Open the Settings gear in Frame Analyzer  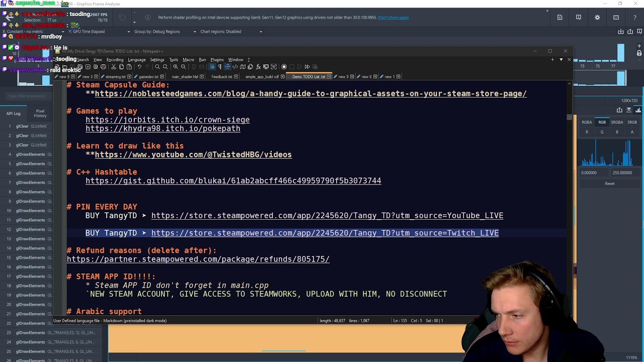tap(597, 17)
